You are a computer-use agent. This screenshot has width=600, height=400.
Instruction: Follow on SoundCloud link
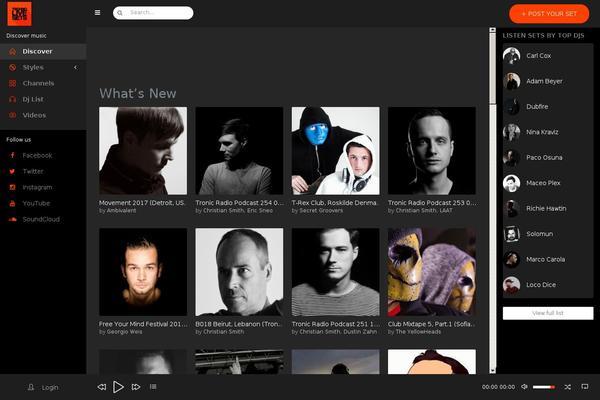41,219
